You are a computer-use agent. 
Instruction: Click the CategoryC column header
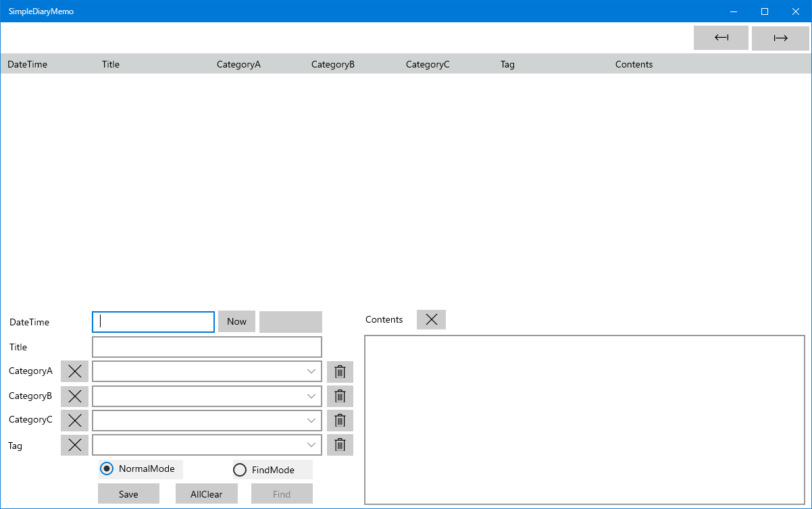pyautogui.click(x=428, y=64)
